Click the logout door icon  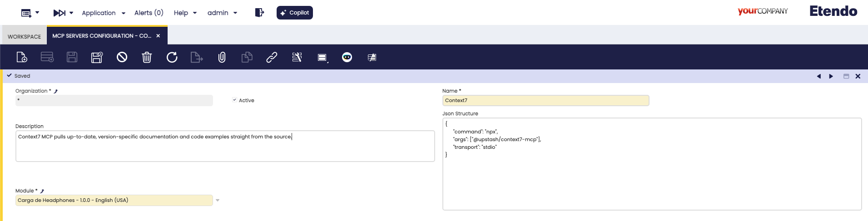pos(259,13)
